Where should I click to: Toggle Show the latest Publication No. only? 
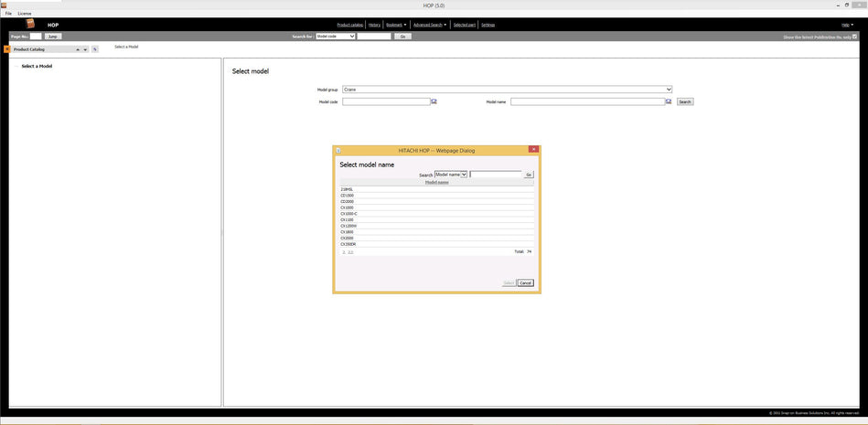[854, 37]
